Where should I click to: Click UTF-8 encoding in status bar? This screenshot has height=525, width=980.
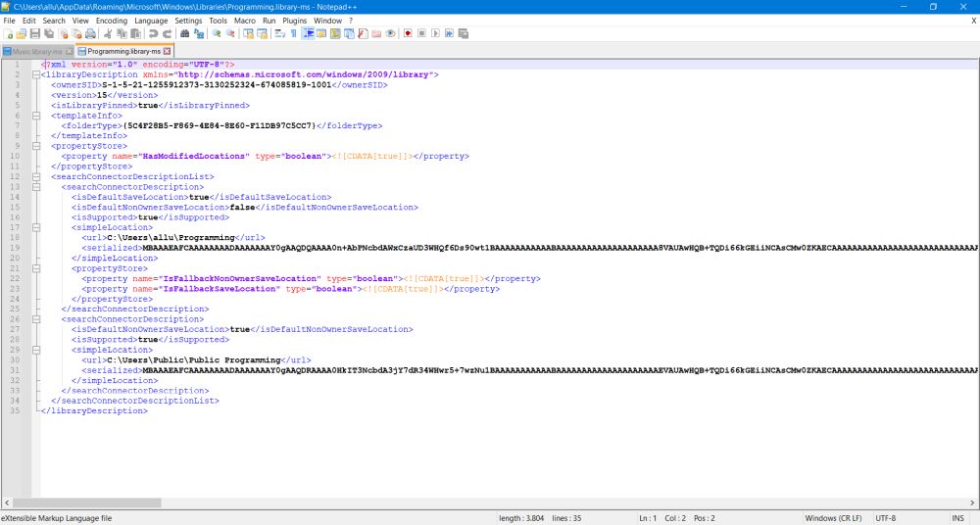coord(886,518)
